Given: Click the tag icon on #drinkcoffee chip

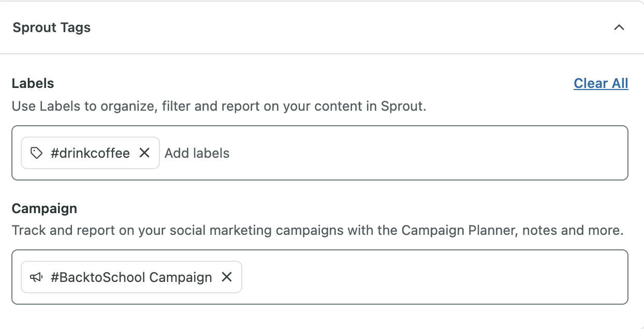Looking at the screenshot, I should pos(36,153).
